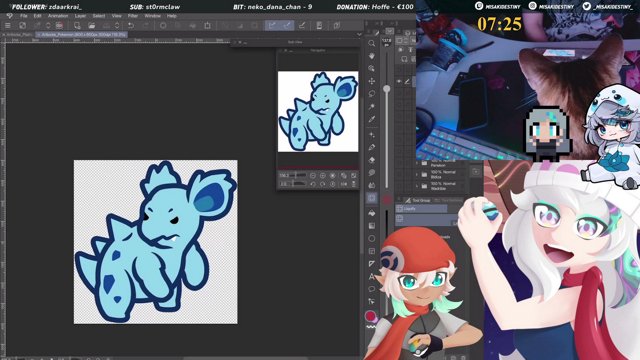Image resolution: width=640 pixels, height=360 pixels.
Task: Select the Eyedropper tool
Action: (371, 119)
